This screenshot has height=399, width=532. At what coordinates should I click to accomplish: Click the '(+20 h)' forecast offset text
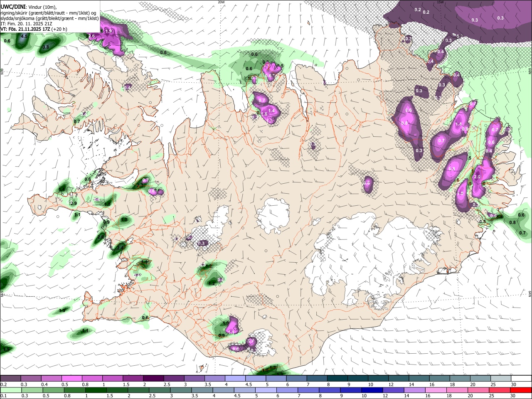(x=59, y=30)
